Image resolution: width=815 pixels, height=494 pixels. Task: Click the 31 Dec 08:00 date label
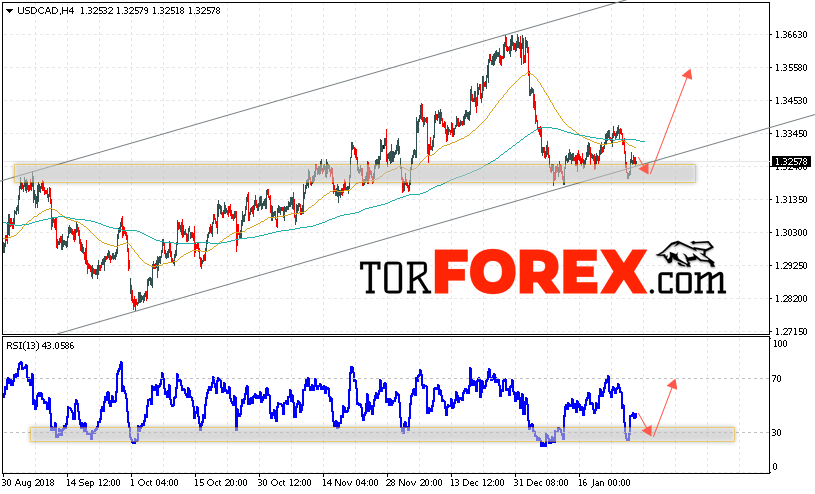click(x=541, y=483)
